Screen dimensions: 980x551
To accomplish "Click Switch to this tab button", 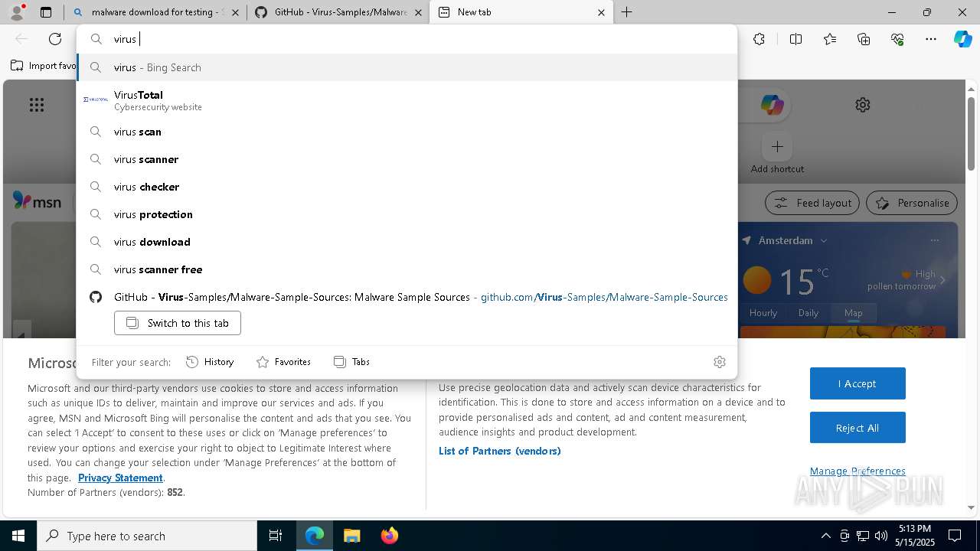I will point(178,323).
